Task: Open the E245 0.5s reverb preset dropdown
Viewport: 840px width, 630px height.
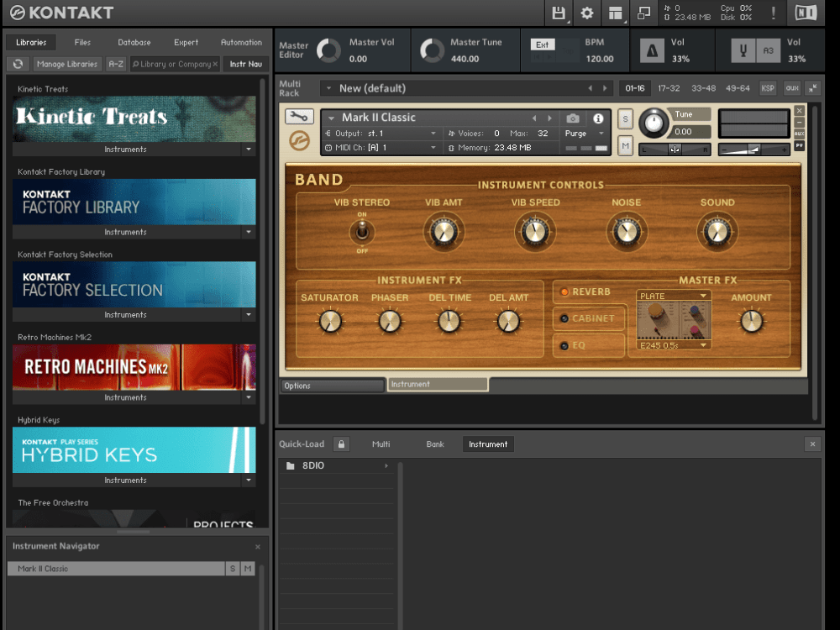Action: (703, 345)
